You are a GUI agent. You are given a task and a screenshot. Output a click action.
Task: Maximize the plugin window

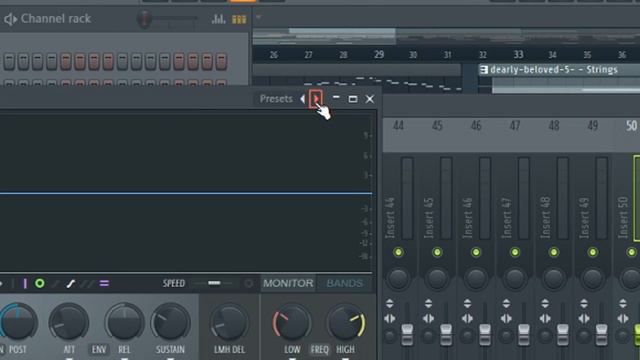[x=353, y=99]
